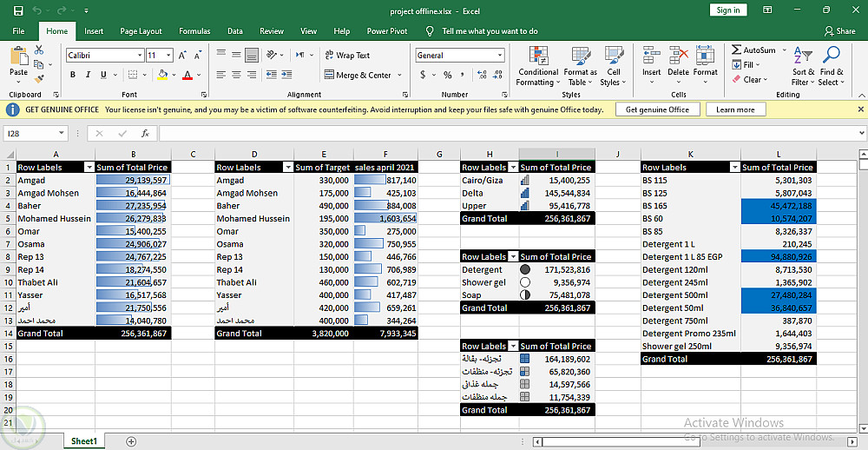Switch to the Data tab
The height and width of the screenshot is (450, 868).
[234, 31]
